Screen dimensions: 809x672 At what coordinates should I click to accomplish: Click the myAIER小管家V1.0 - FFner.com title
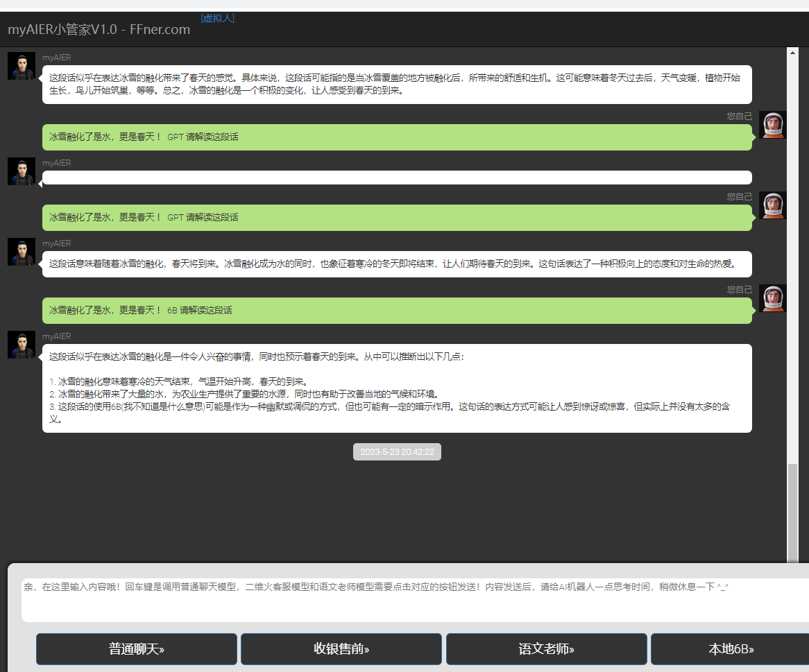tap(99, 30)
